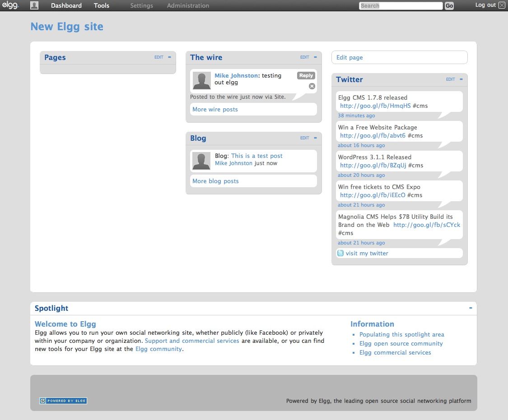
Task: Click the author avatar in the Blog widget
Action: pyautogui.click(x=201, y=161)
